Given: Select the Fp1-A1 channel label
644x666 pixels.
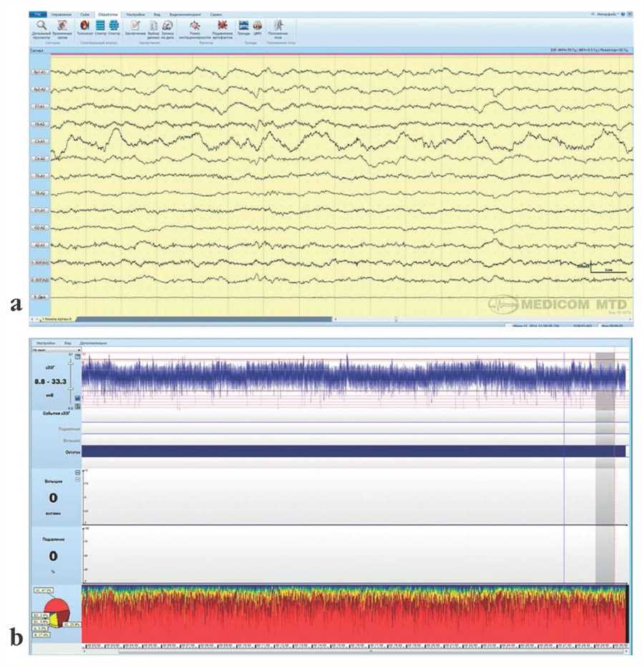Looking at the screenshot, I should click(x=40, y=72).
